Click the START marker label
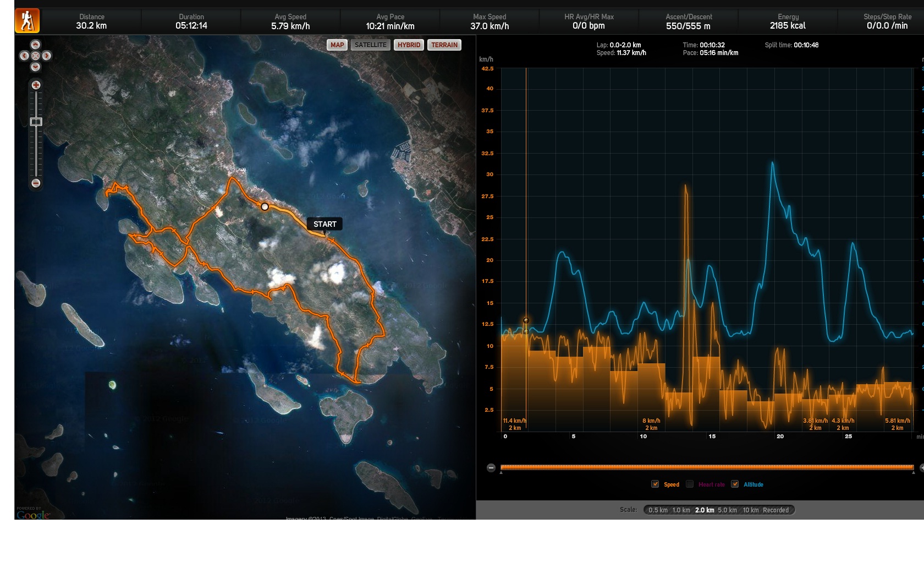 coord(324,224)
